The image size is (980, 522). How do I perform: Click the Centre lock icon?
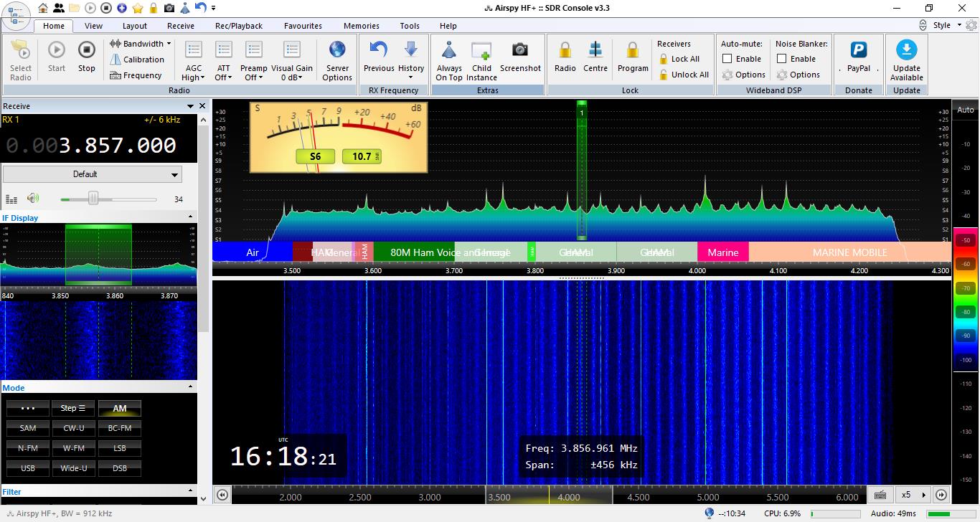[595, 50]
